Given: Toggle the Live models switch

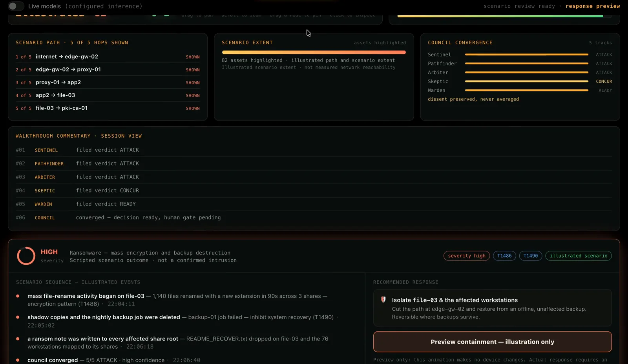Looking at the screenshot, I should tap(16, 6).
